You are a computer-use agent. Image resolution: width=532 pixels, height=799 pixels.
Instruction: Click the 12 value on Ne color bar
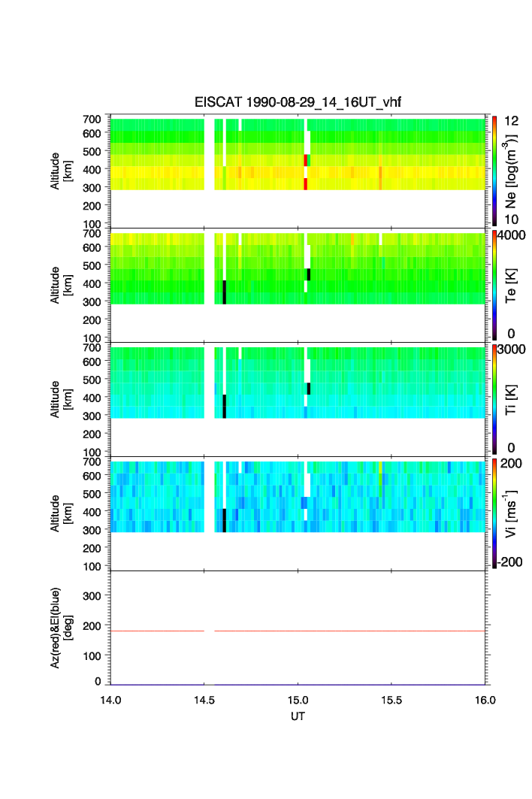[x=511, y=121]
